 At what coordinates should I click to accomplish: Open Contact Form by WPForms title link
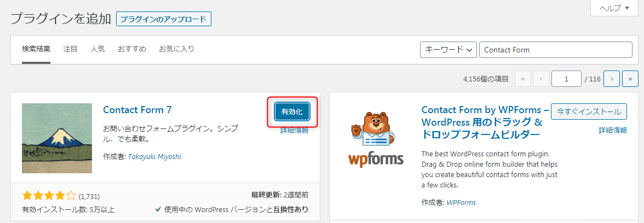(485, 122)
